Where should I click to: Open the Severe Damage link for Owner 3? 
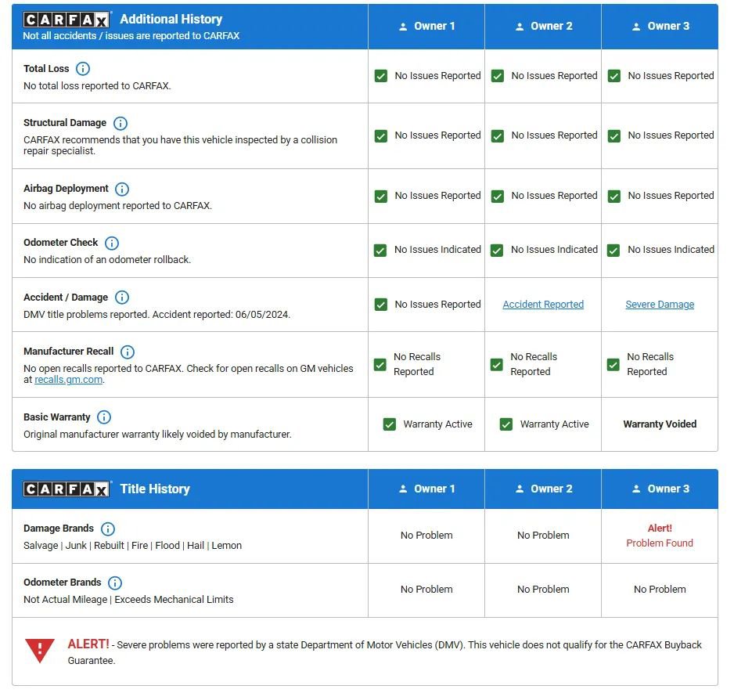coord(660,305)
